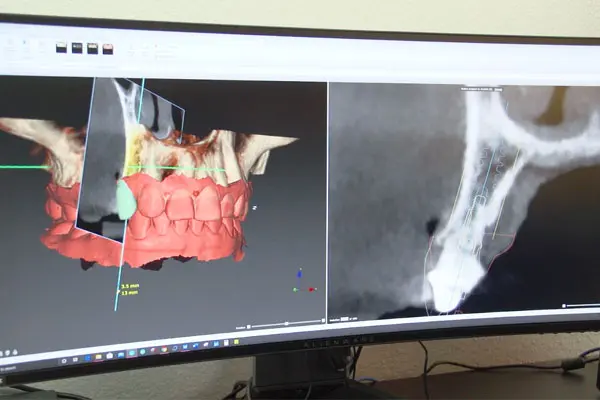Open the Chrome icon in the taskbar
This screenshot has width=600, height=400.
coord(164,349)
